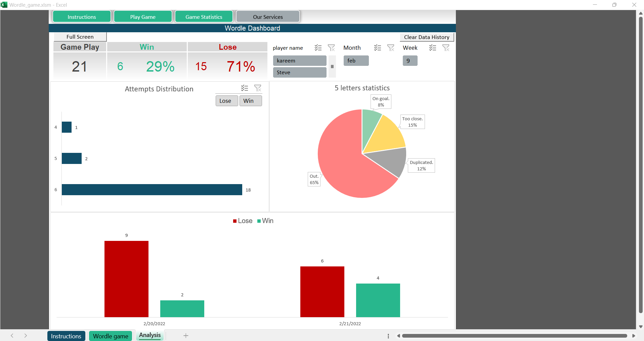Viewport: 644px width, 341px height.
Task: Toggle the Win slicer option
Action: click(x=250, y=101)
